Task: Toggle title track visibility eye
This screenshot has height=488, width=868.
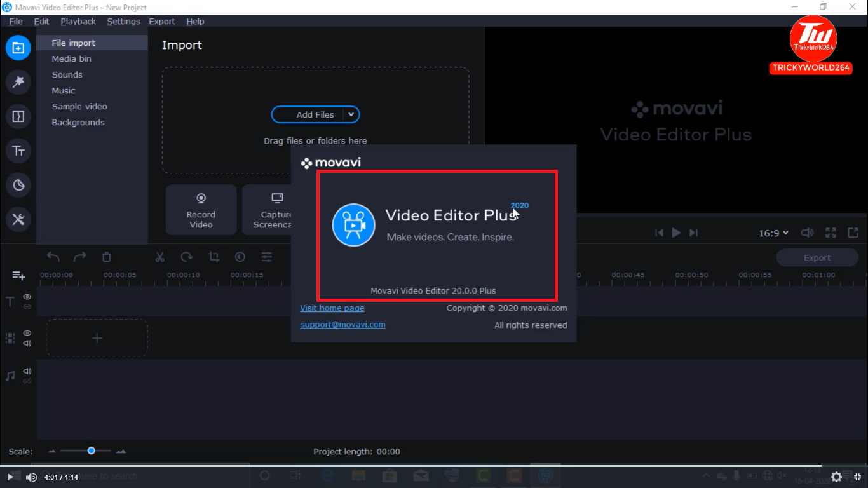Action: (x=27, y=297)
